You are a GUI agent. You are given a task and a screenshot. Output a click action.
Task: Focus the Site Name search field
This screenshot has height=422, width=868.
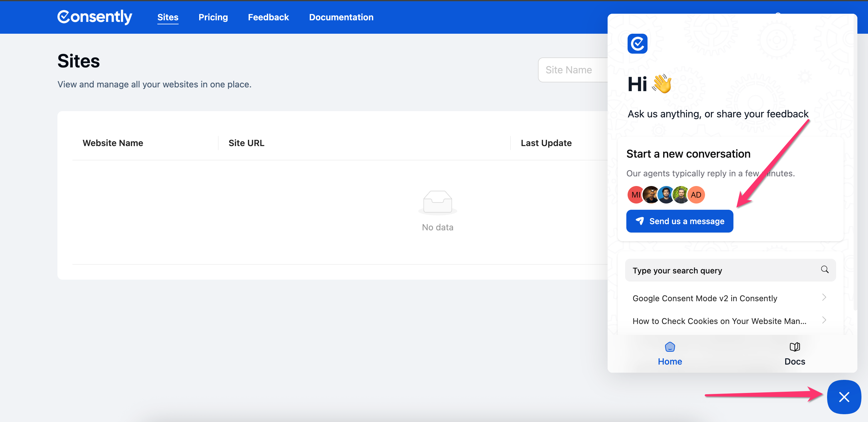click(x=573, y=70)
